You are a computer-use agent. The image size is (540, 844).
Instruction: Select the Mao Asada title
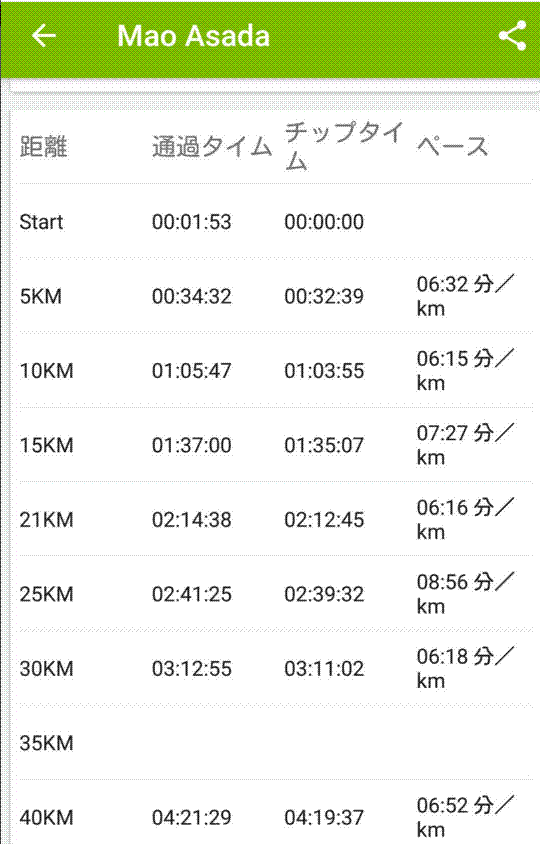tap(193, 37)
